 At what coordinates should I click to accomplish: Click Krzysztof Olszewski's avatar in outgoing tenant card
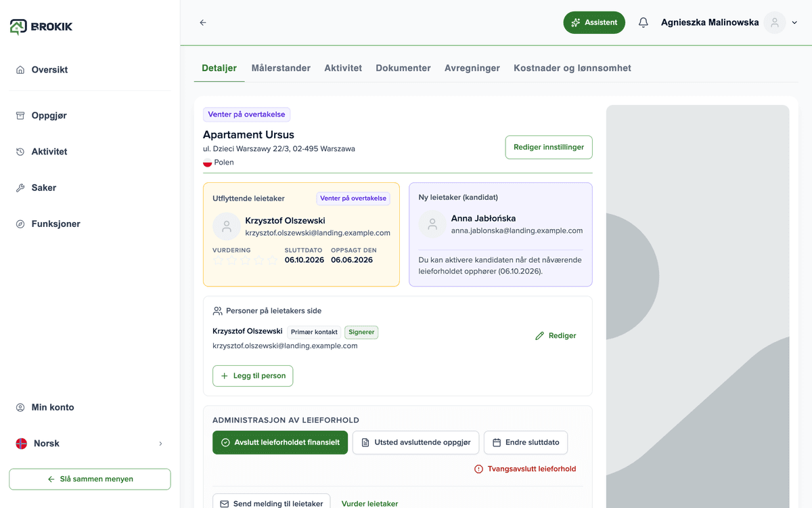(x=226, y=227)
